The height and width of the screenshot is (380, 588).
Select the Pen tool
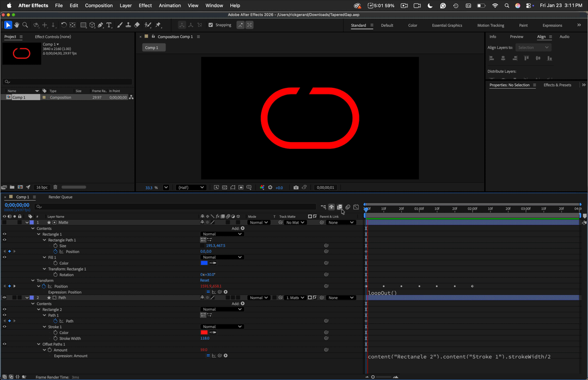click(101, 25)
